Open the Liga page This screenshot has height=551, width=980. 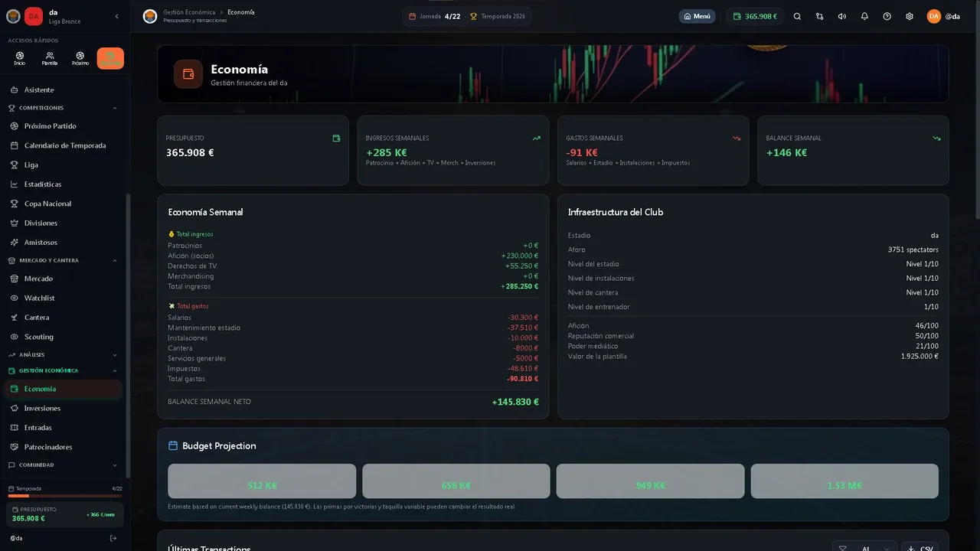tap(62, 165)
